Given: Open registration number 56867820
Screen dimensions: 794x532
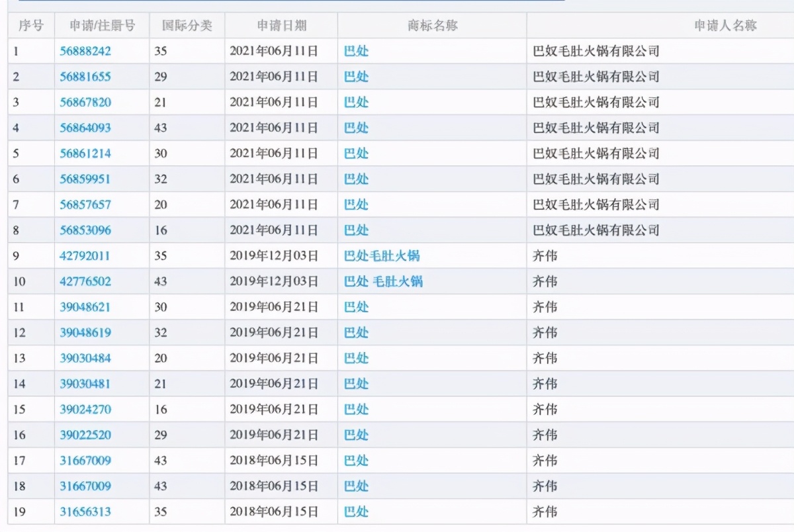Looking at the screenshot, I should point(85,102).
